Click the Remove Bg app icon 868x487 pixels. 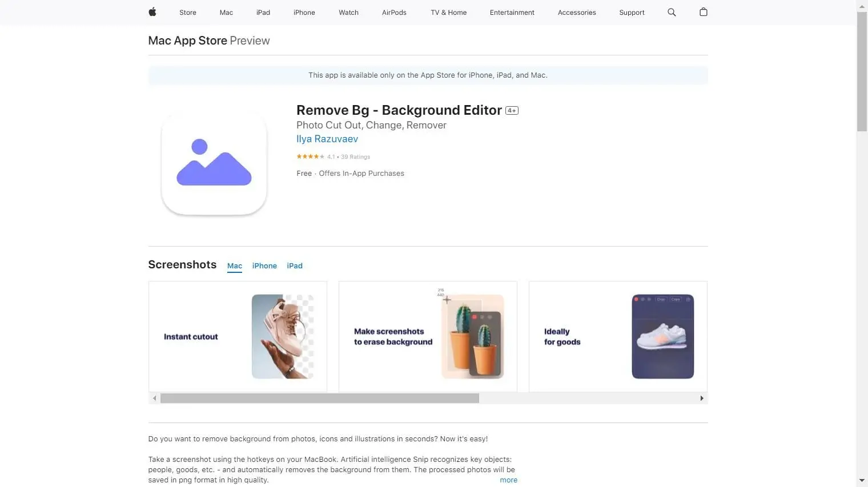click(x=214, y=163)
